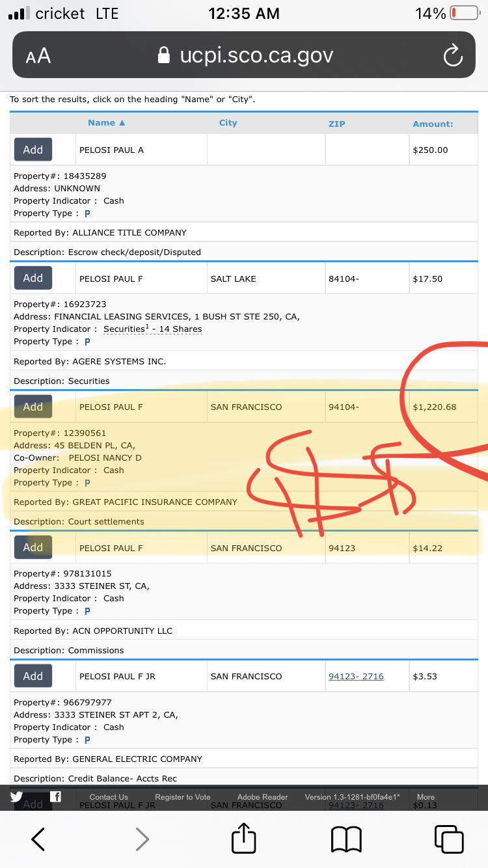
Task: Open the AA text size menu
Action: pyautogui.click(x=38, y=56)
